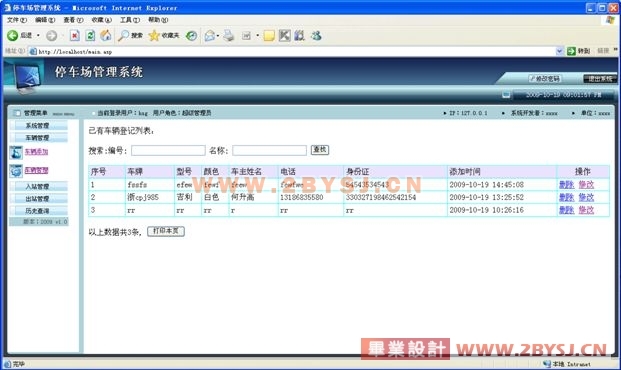Click the History toolbar icon
This screenshot has width=621, height=370.
point(192,36)
